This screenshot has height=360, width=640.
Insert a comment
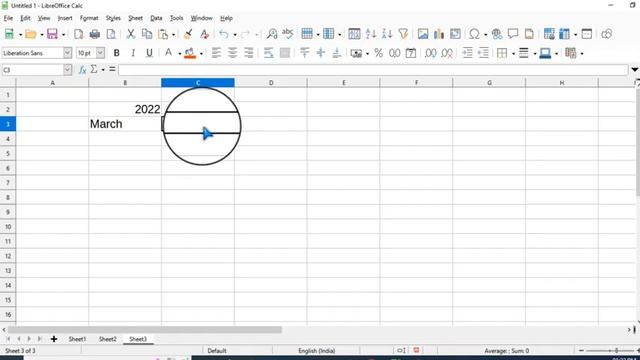(513, 34)
